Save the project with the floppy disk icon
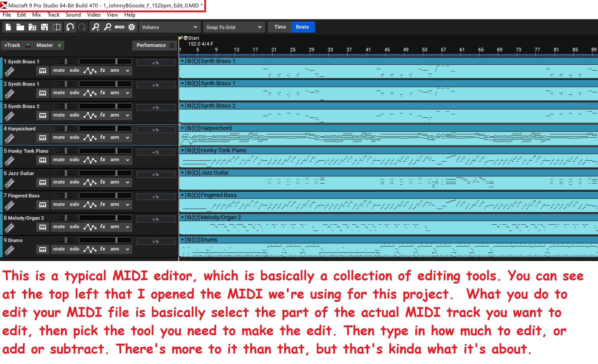Screen dimensions: 598x364 (x=45, y=27)
